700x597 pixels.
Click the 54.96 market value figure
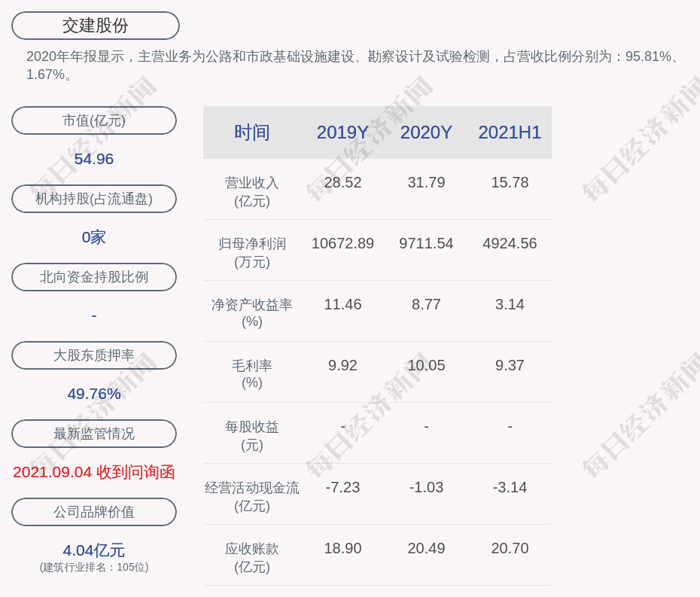(x=94, y=159)
